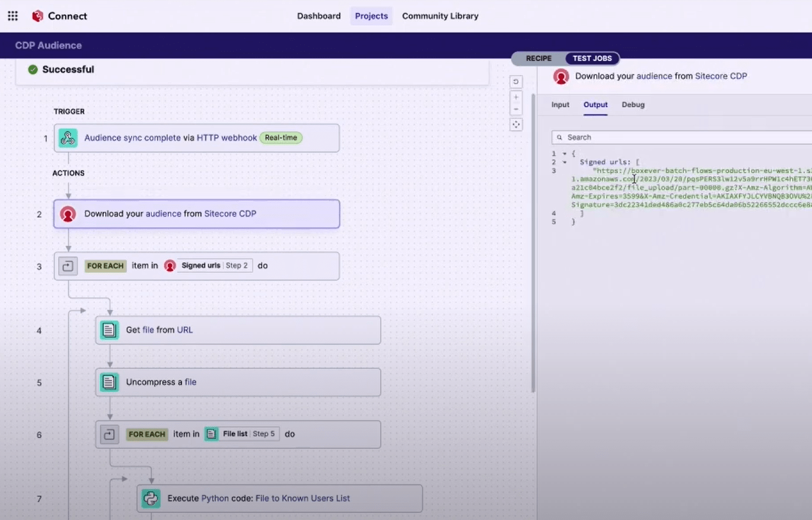The height and width of the screenshot is (520, 812).
Task: Click the Sitecore CDP icon in the output panel header
Action: point(561,76)
